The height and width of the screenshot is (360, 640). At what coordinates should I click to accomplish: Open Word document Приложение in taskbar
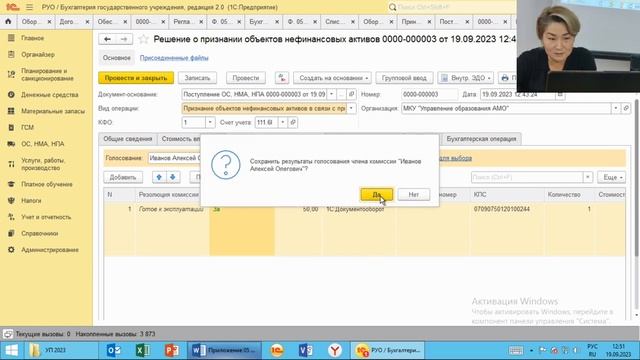pos(224,350)
